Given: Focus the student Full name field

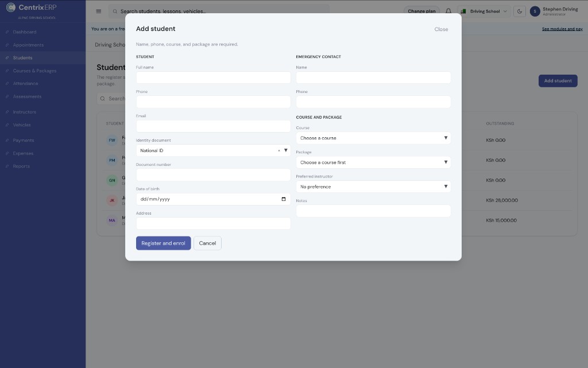Looking at the screenshot, I should point(213,78).
